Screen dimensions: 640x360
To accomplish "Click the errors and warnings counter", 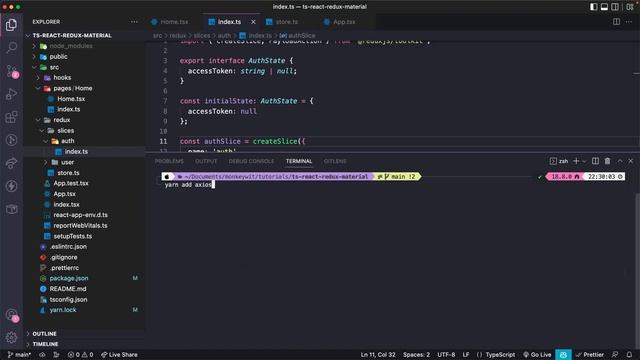I will pos(80,355).
